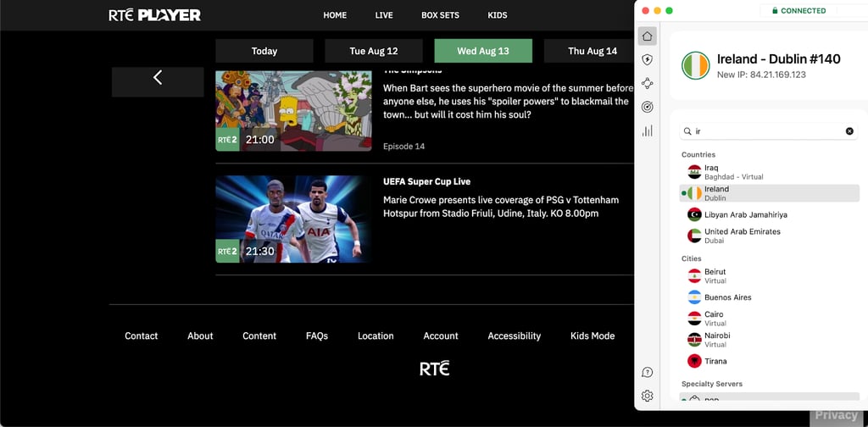Switch to the Tue Aug 12 tab
This screenshot has width=868, height=427.
(x=374, y=51)
